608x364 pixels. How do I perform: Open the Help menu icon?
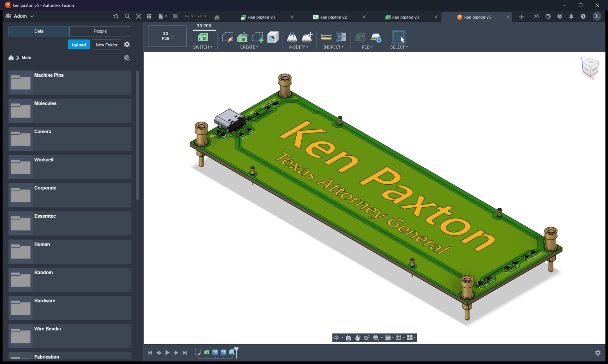pyautogui.click(x=583, y=16)
